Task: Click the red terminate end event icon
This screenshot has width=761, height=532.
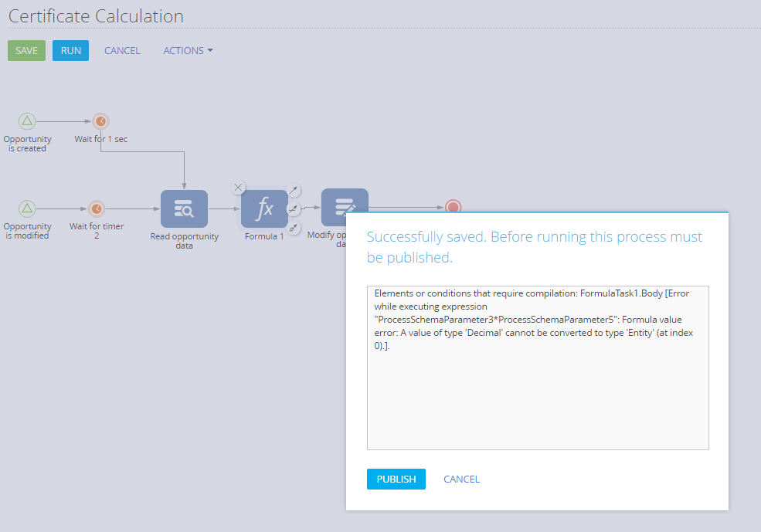Action: click(x=454, y=207)
